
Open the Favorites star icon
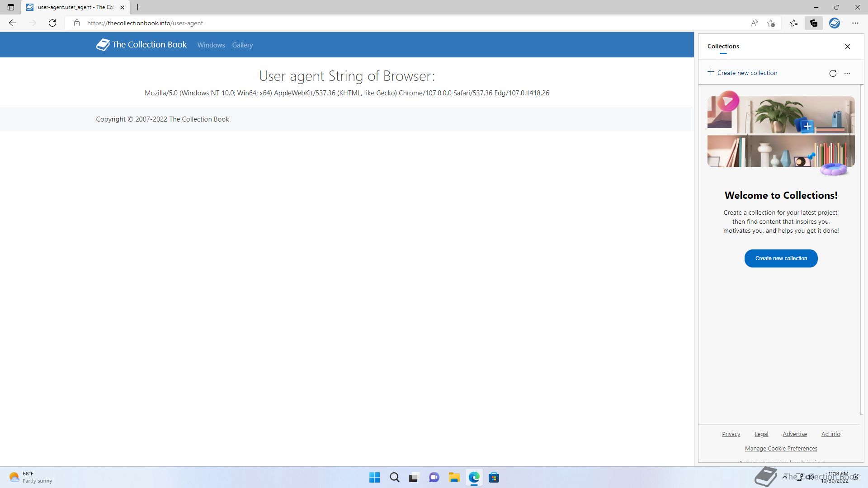pos(794,23)
